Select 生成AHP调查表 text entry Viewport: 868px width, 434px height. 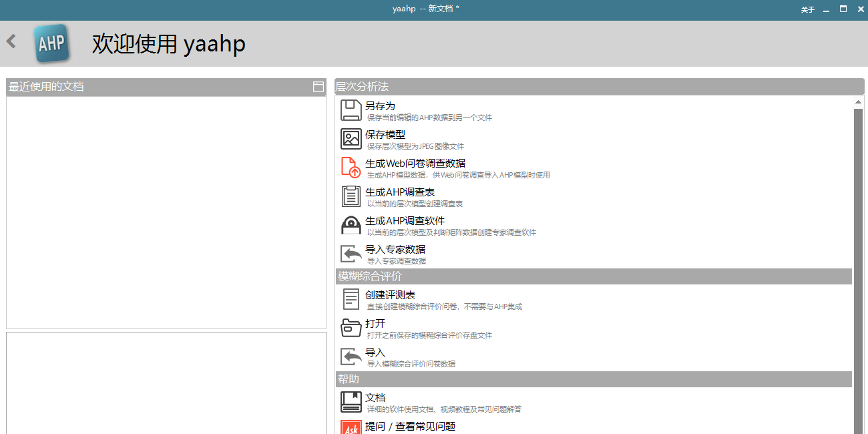click(400, 192)
